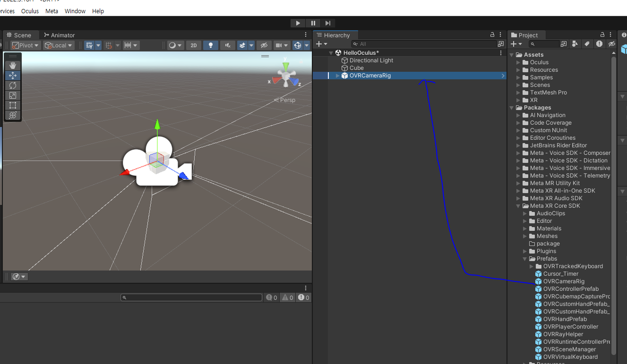Select the Move tool in Scene
627x364 pixels.
pos(13,75)
